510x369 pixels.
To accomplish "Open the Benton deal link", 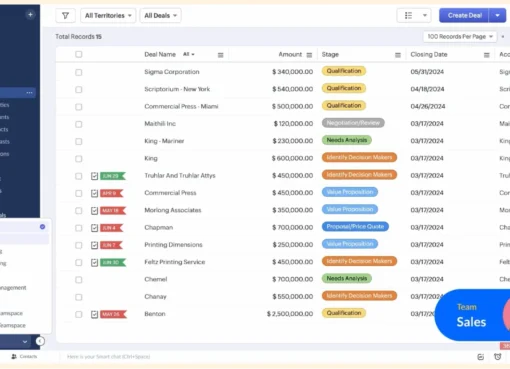I will (x=155, y=314).
